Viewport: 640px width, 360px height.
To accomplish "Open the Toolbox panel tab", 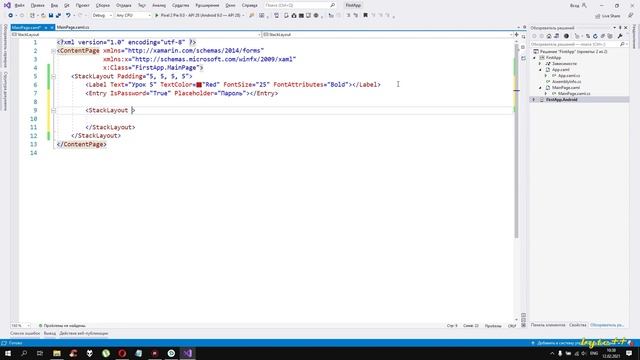I will click(548, 325).
